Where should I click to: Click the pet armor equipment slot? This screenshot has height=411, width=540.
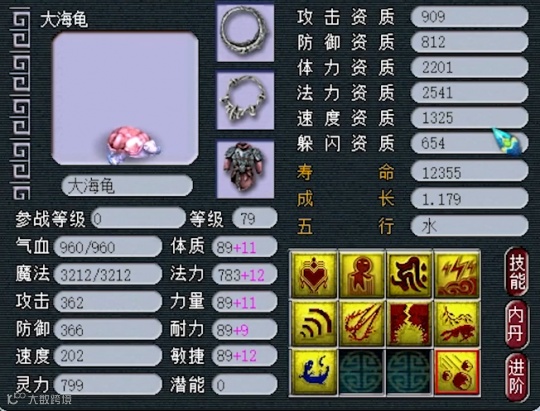245,169
